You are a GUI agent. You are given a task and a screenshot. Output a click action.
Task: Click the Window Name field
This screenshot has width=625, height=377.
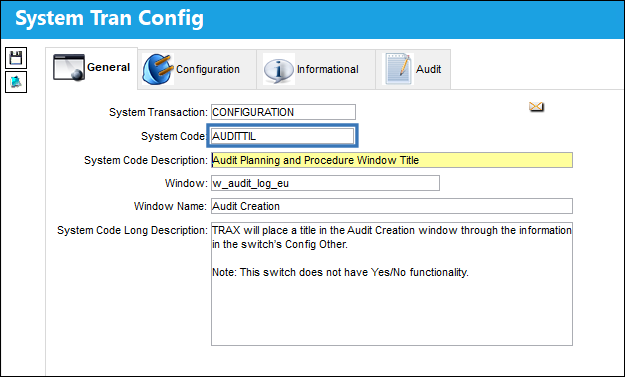tap(392, 206)
